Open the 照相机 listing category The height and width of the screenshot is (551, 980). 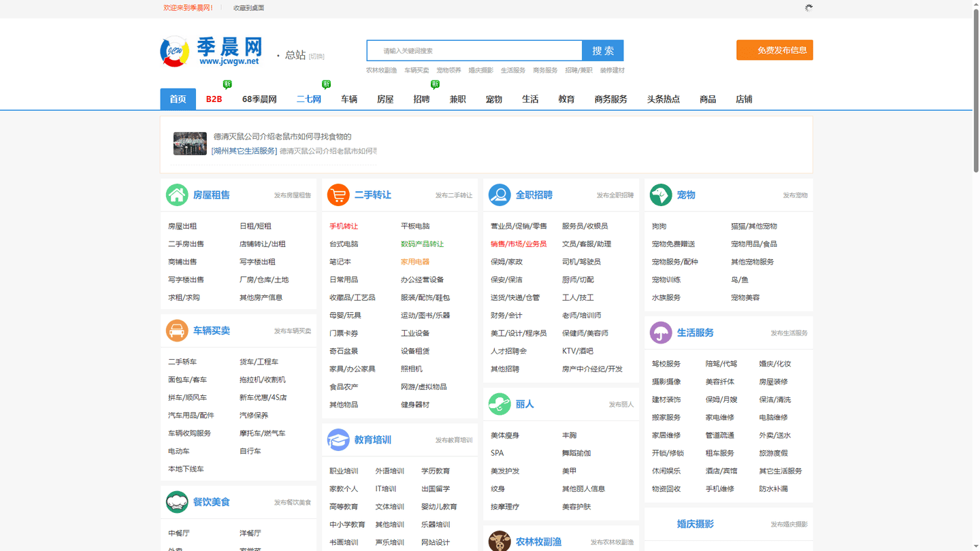[x=412, y=369]
